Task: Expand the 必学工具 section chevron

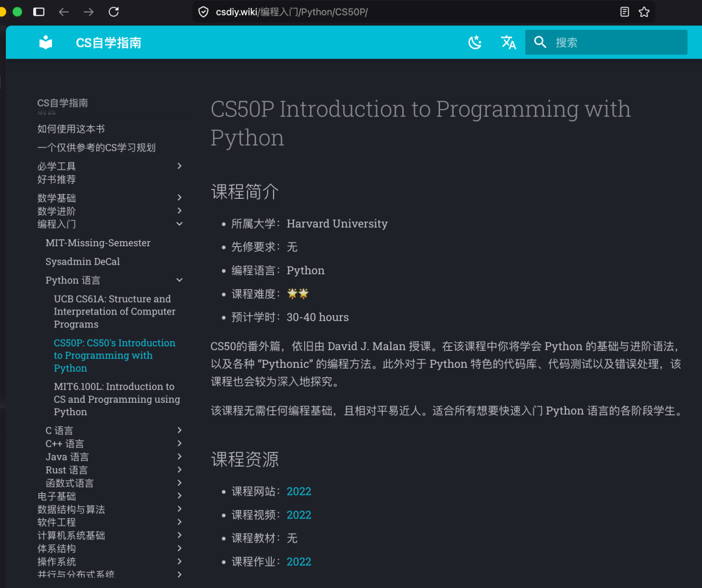Action: tap(179, 166)
